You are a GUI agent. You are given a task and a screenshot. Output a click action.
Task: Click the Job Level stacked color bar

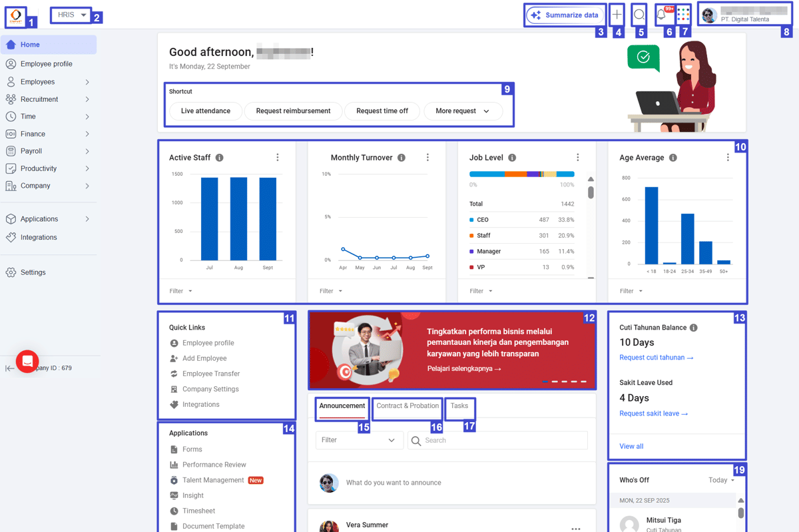(522, 174)
